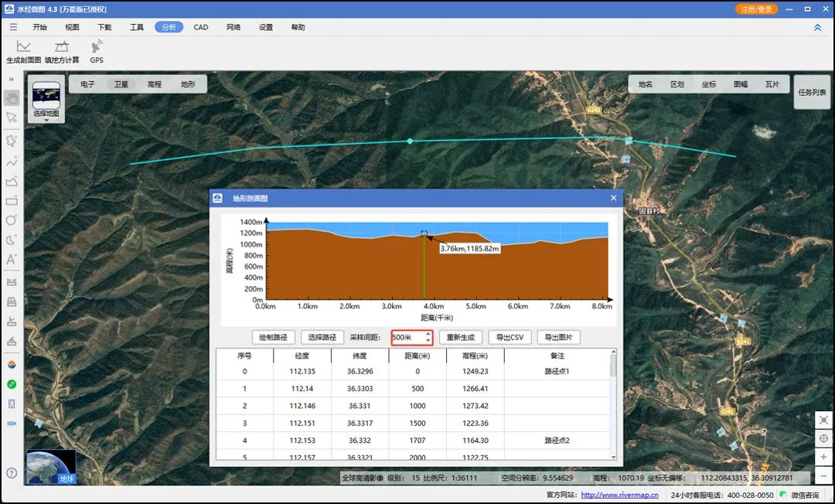Zoom out with minus map button

tap(824, 475)
